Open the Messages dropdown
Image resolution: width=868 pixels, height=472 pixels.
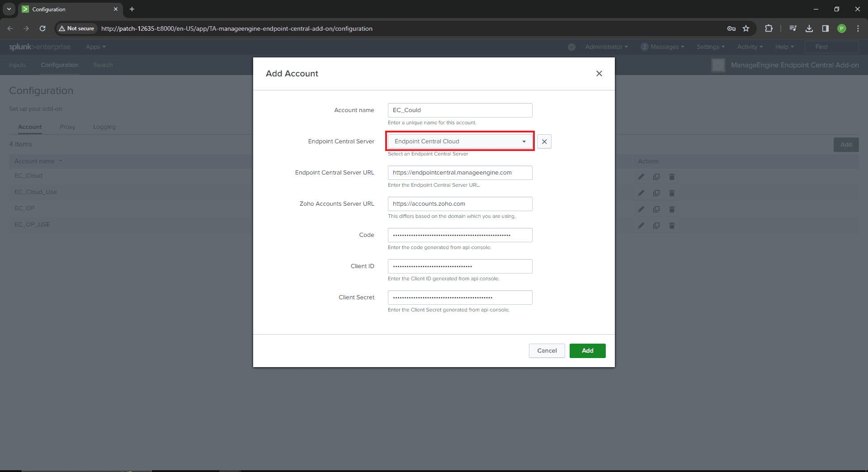(663, 47)
